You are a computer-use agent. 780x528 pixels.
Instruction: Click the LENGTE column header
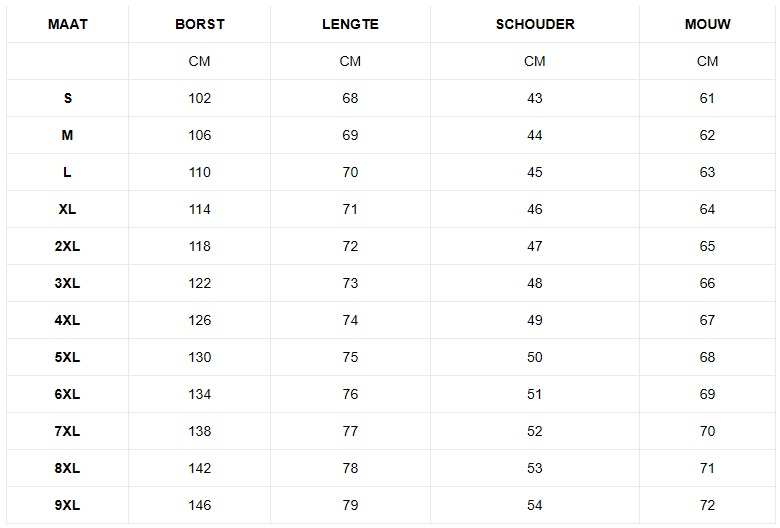coord(350,24)
